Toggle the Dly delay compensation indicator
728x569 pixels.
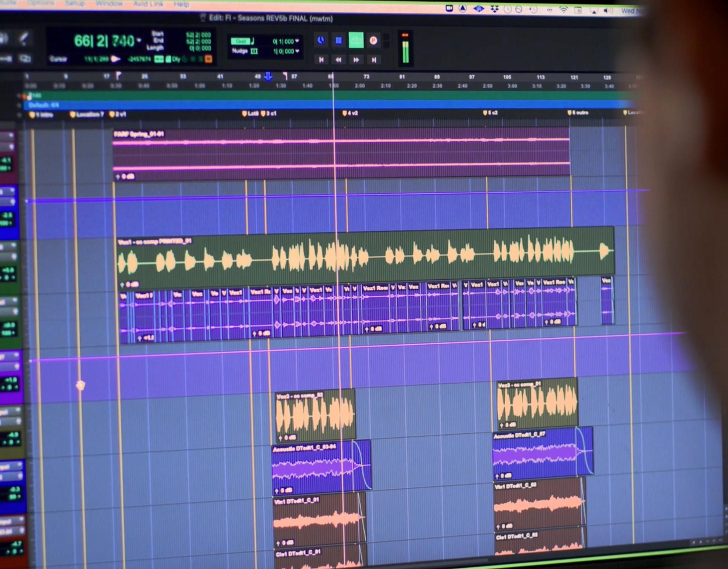pos(176,59)
